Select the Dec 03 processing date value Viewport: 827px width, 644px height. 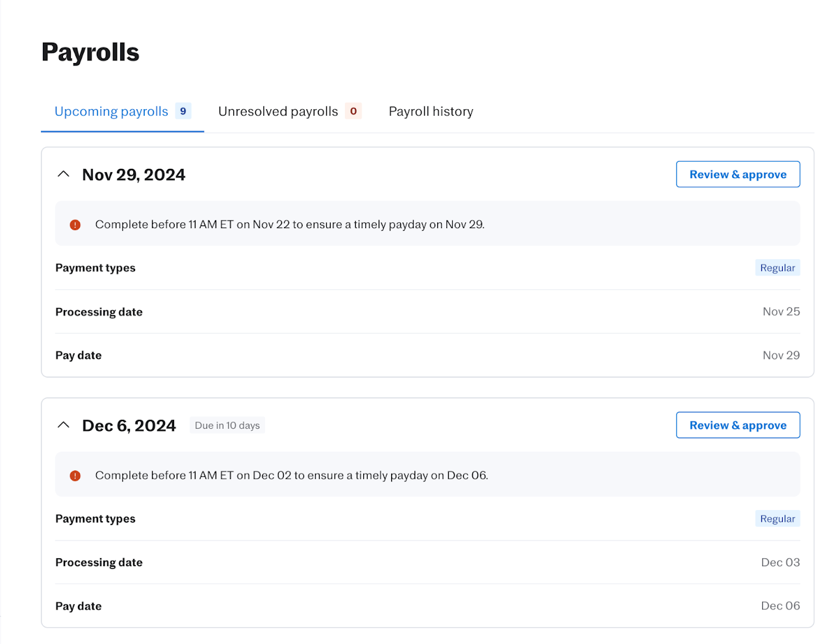click(780, 563)
